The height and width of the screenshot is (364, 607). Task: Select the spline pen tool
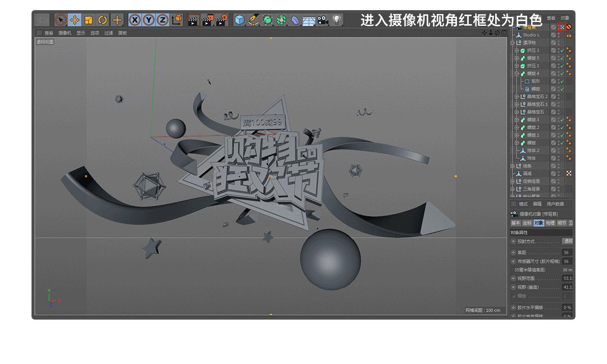[253, 20]
